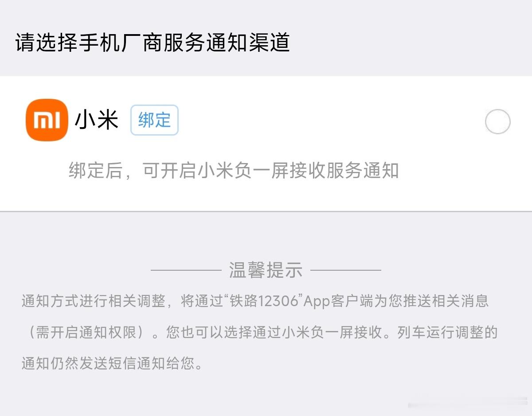Select the 小米 channel radio button
The image size is (532, 416).
pyautogui.click(x=498, y=122)
